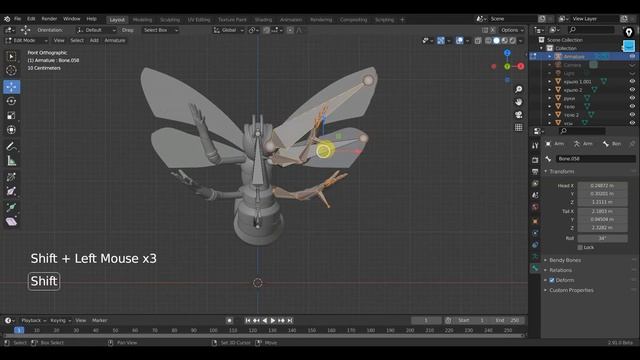Click the Bone.058 name field
The width and height of the screenshot is (640, 360).
[596, 159]
